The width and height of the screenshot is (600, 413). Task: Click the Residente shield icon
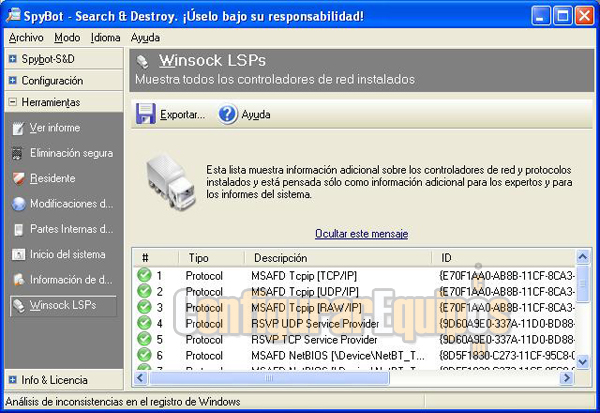click(18, 178)
